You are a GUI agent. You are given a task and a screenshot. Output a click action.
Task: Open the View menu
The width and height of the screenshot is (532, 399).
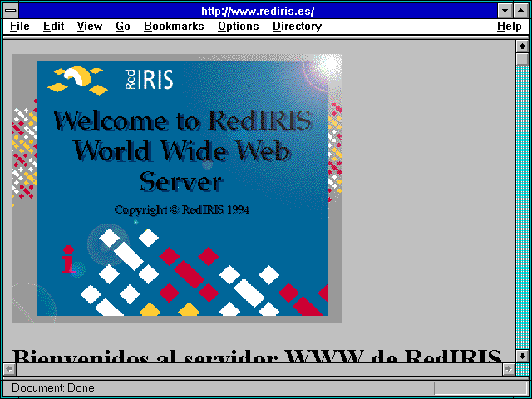tap(89, 27)
